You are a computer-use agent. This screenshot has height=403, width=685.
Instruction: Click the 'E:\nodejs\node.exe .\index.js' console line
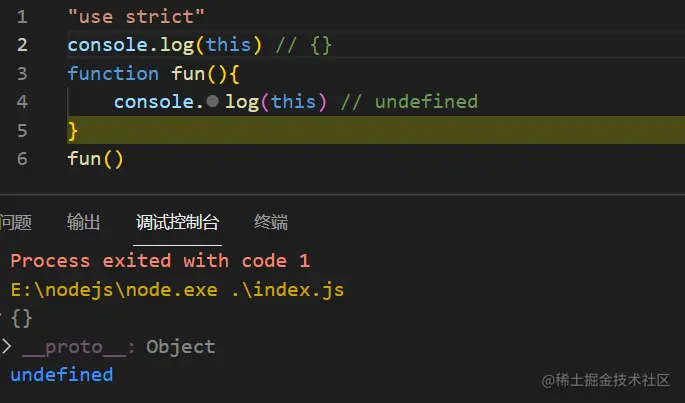(x=177, y=290)
